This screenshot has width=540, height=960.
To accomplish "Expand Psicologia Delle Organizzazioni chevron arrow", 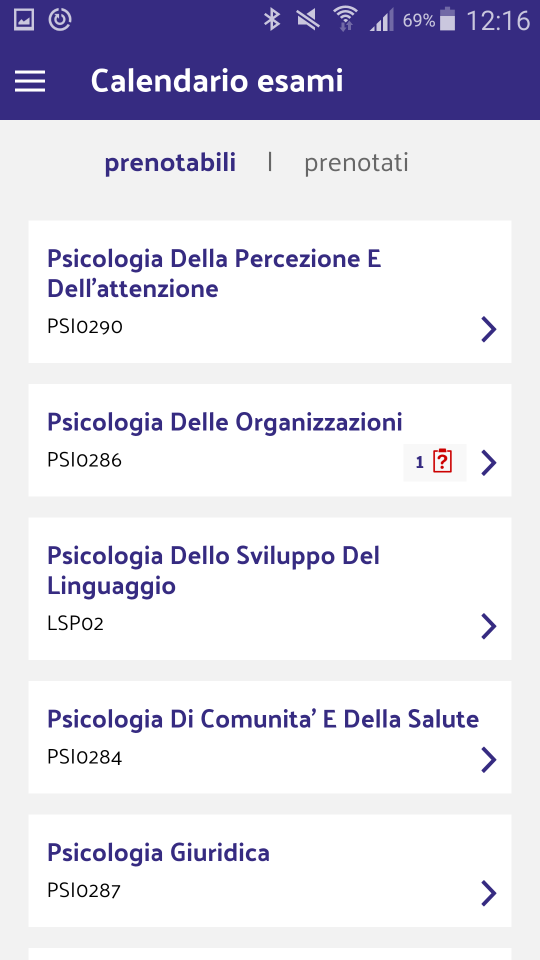I will [x=488, y=463].
